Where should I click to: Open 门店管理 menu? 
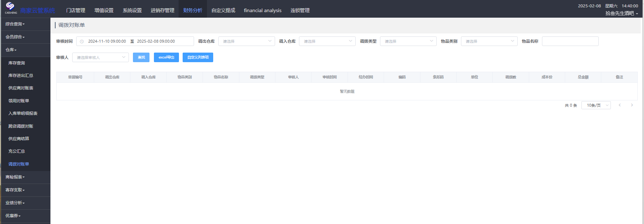pos(75,10)
